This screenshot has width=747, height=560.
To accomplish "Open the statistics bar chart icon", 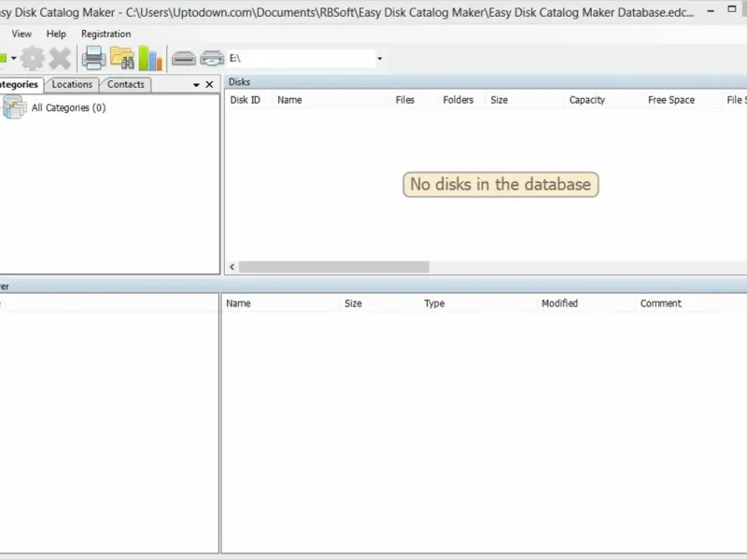I will (150, 58).
